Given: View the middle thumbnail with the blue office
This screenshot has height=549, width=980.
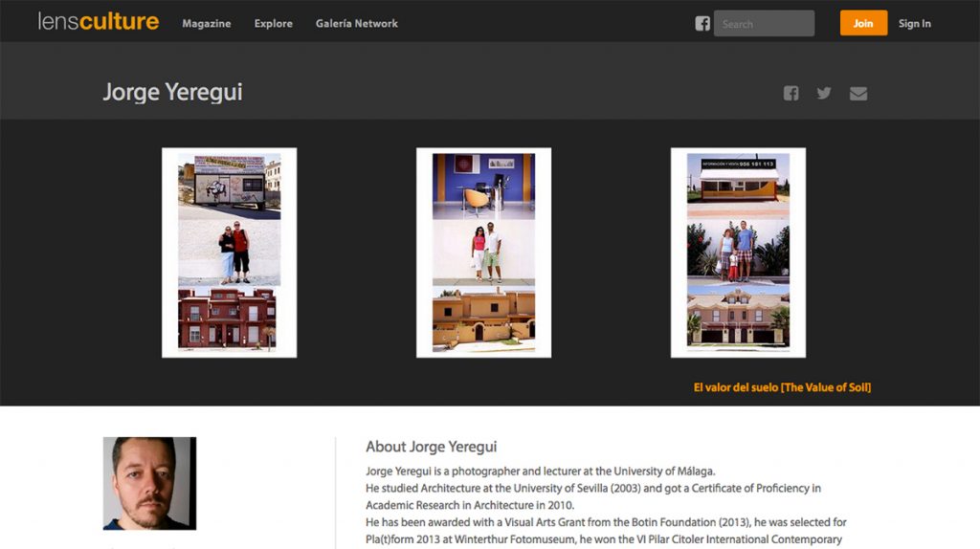Looking at the screenshot, I should (x=483, y=253).
